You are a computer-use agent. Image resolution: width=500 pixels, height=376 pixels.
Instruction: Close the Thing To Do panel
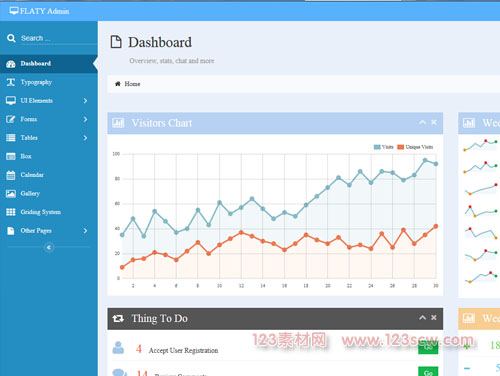pos(434,318)
